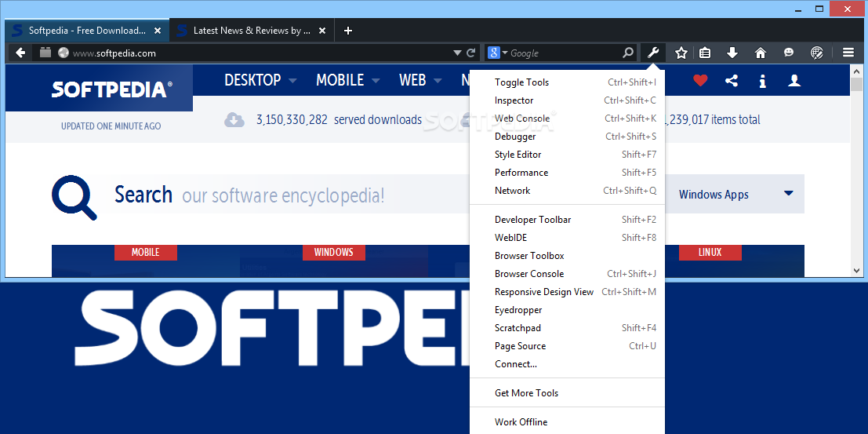Viewport: 868px width, 434px height.
Task: Click the globe pencil icon in toolbar
Action: [817, 53]
